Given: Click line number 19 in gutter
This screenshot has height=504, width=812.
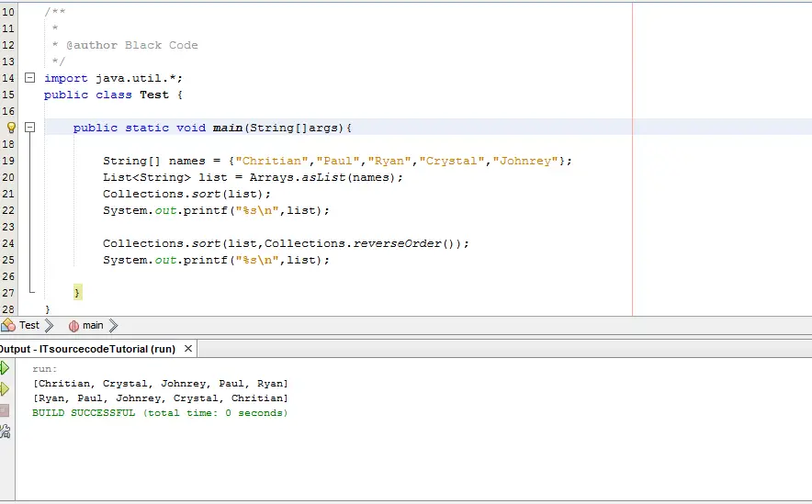Looking at the screenshot, I should pyautogui.click(x=8, y=161).
